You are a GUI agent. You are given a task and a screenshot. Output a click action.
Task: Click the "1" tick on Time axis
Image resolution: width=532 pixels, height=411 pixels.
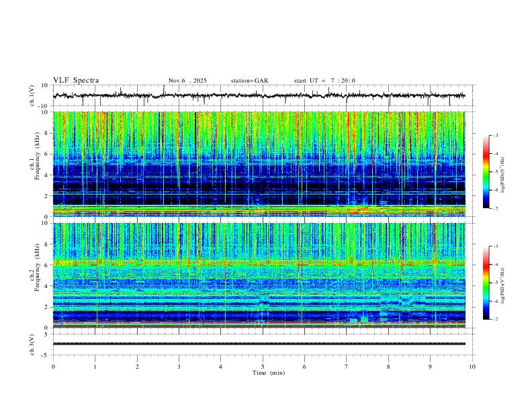pos(95,367)
